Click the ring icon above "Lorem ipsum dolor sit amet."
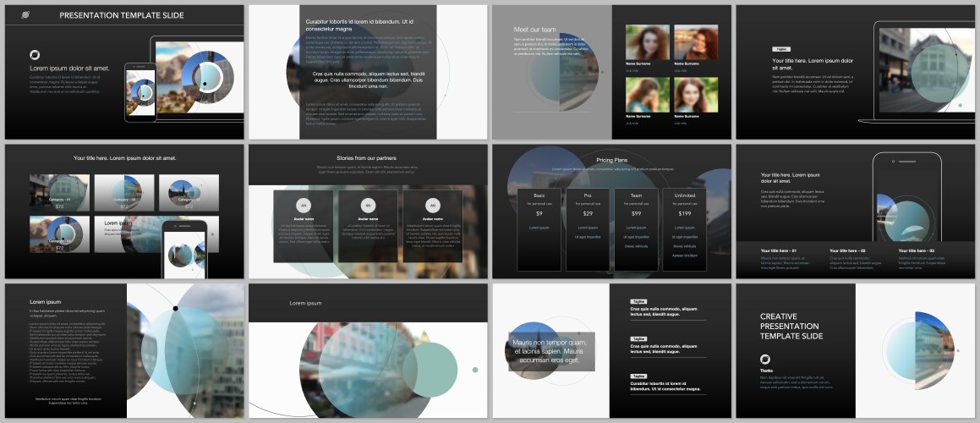Viewport: 980px width, 423px height. click(35, 55)
